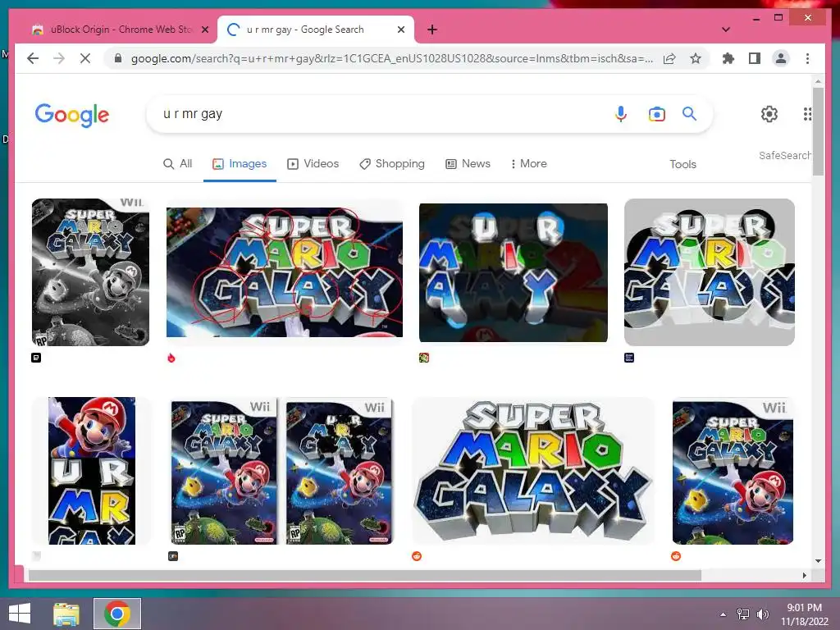Open the dark U R MR GAY logo image
Image resolution: width=840 pixels, height=630 pixels.
click(x=514, y=272)
